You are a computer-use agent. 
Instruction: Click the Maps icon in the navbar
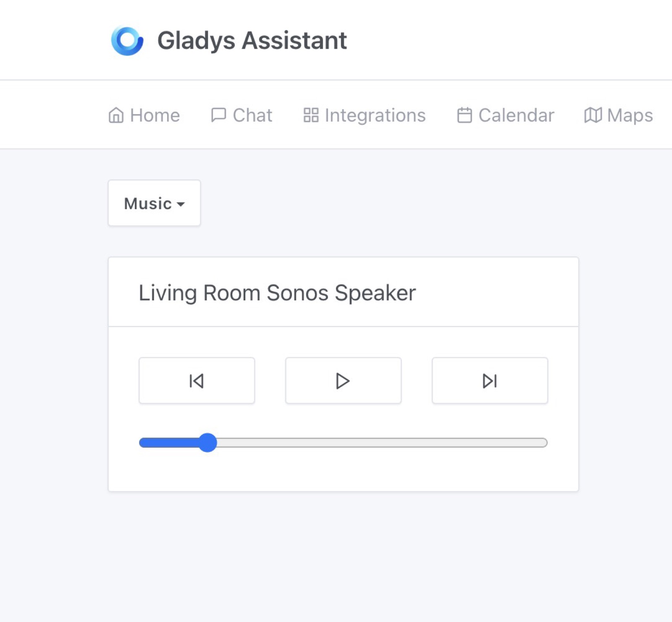pyautogui.click(x=593, y=115)
